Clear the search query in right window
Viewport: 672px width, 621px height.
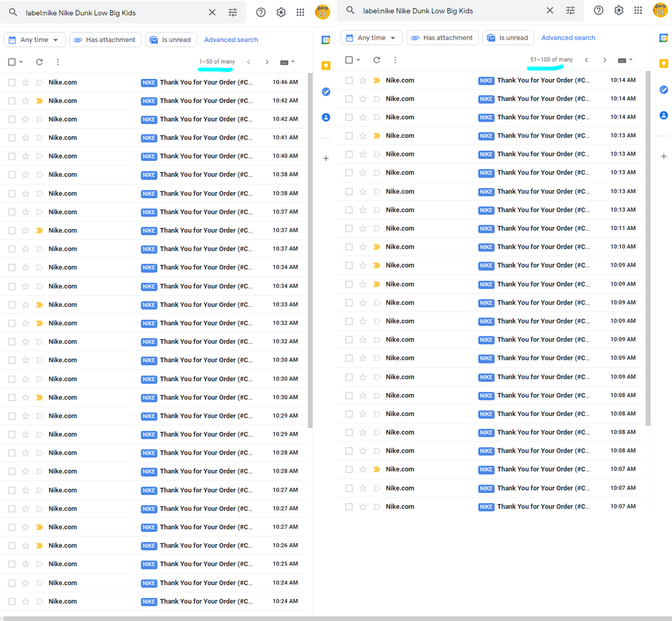point(550,10)
